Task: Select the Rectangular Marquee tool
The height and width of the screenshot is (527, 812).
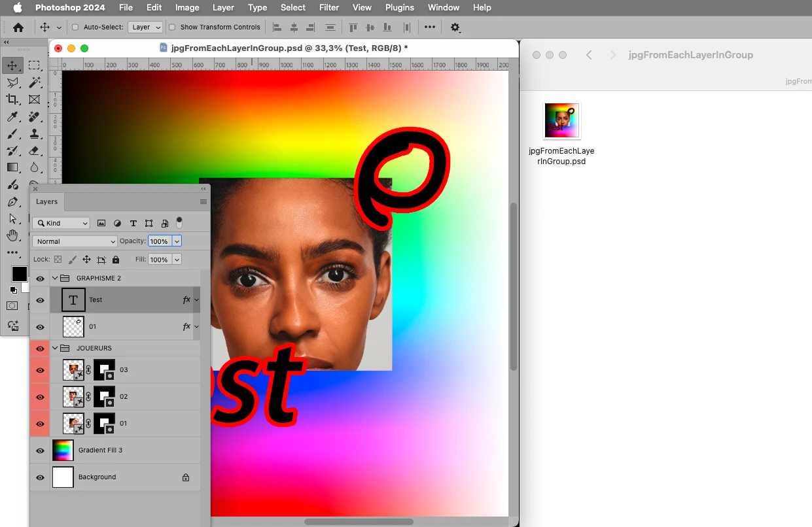Action: click(x=35, y=65)
